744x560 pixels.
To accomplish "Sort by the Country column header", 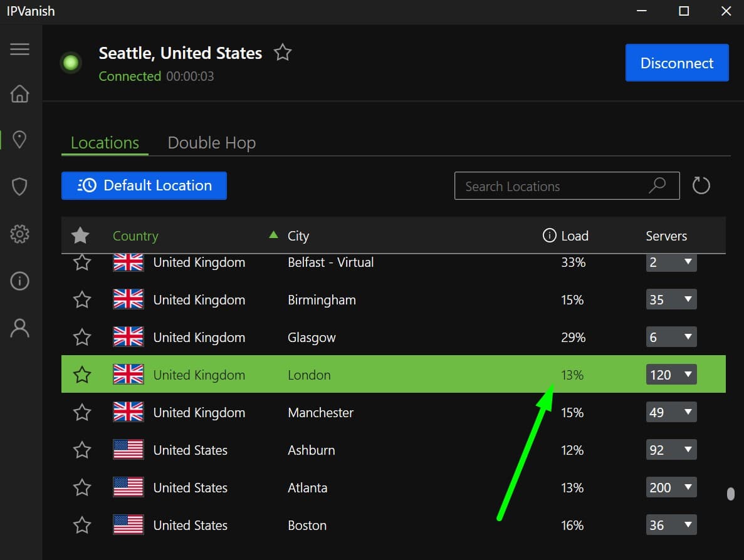I will 135,236.
